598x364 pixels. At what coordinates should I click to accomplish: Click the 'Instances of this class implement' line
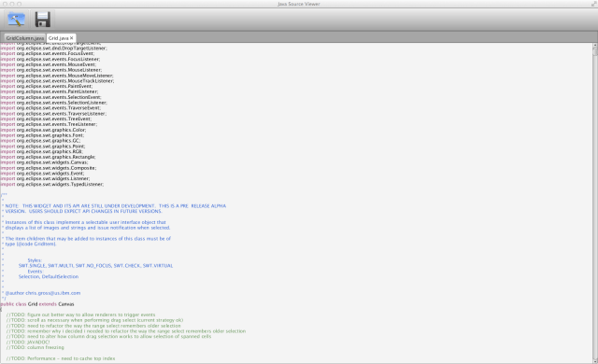pos(84,222)
